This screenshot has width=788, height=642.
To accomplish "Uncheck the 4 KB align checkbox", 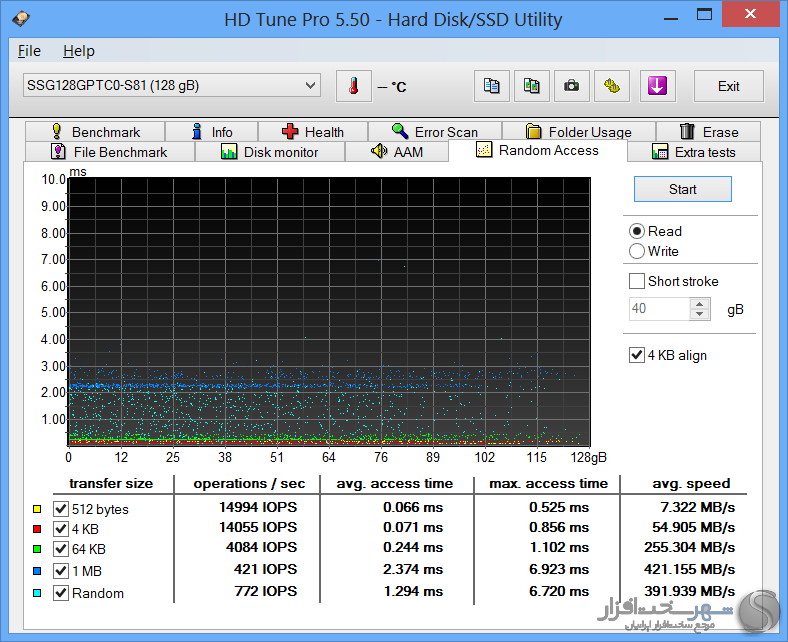I will [x=637, y=355].
